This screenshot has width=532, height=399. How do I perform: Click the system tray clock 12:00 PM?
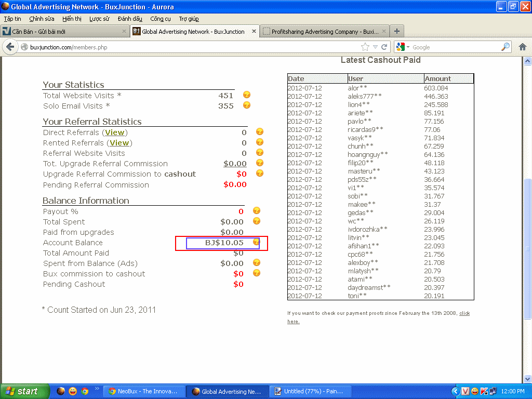click(x=513, y=391)
